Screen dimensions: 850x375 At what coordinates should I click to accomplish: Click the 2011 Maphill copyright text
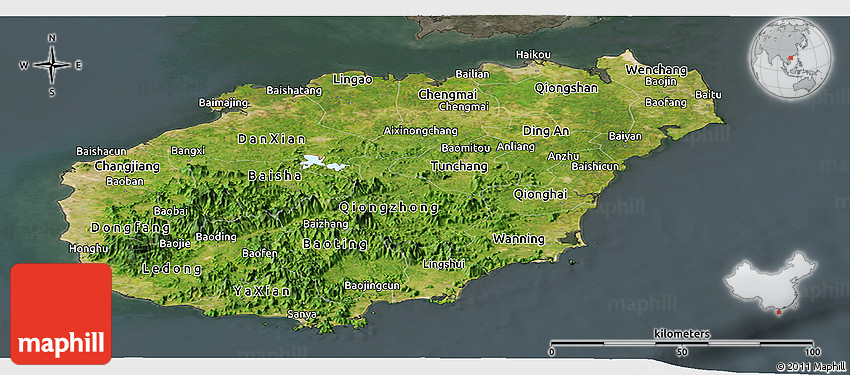[810, 367]
